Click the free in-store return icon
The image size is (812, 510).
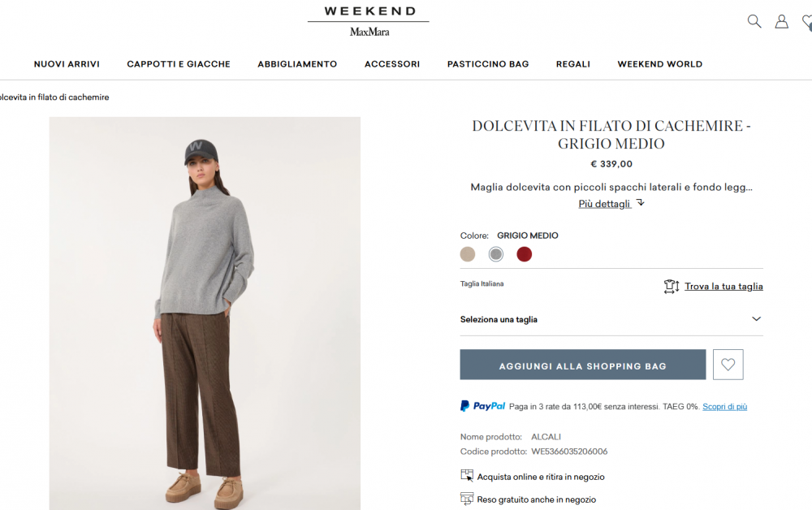coord(467,499)
